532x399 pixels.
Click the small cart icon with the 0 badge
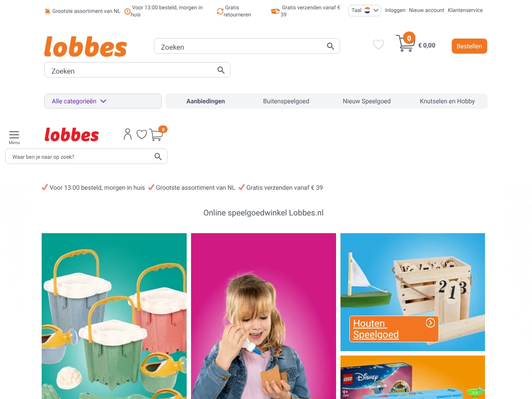157,133
